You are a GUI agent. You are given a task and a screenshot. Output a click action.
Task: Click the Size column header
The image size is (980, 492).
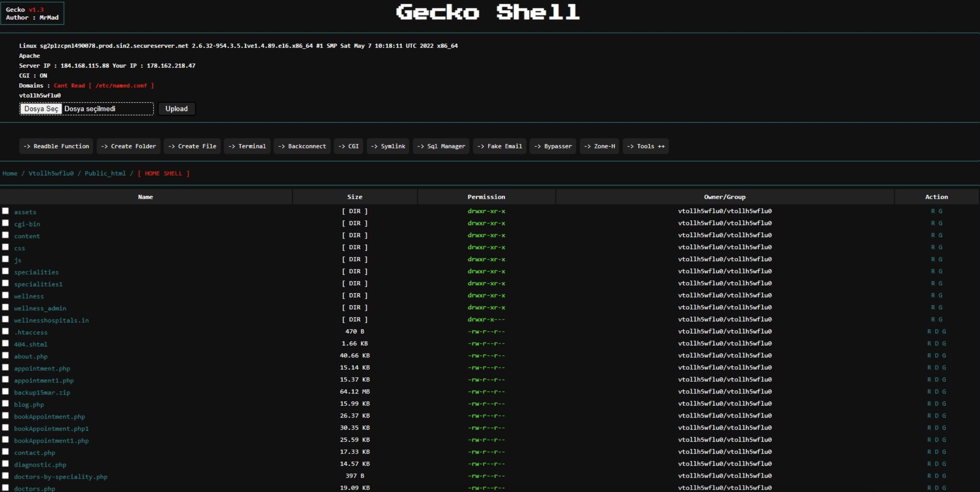[354, 197]
